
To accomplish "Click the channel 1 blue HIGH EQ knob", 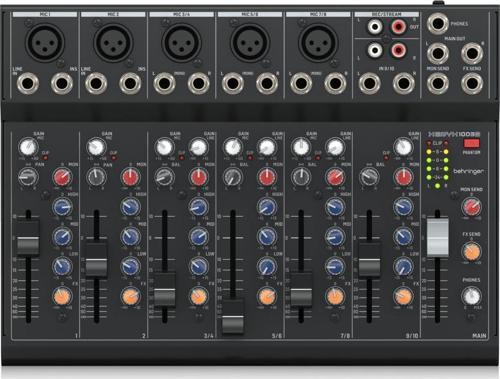I will (x=62, y=207).
